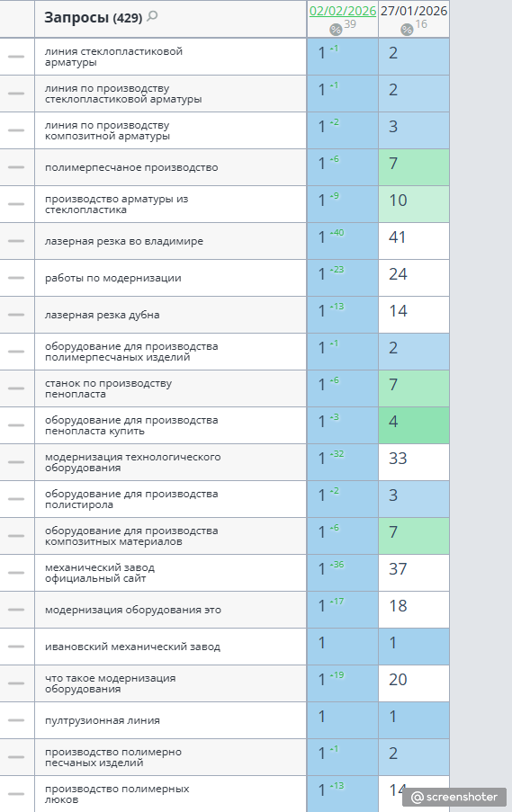Click the dash icon beside 'ивановский механический завод'
This screenshot has height=812, width=512.
pos(16,647)
